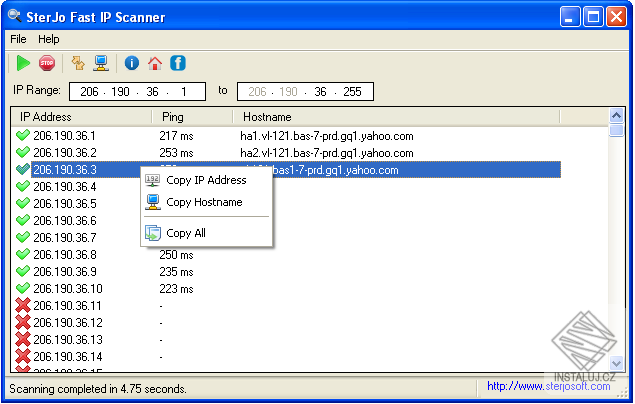Stop scanning with red STOP icon
This screenshot has height=404, width=635.
point(47,63)
